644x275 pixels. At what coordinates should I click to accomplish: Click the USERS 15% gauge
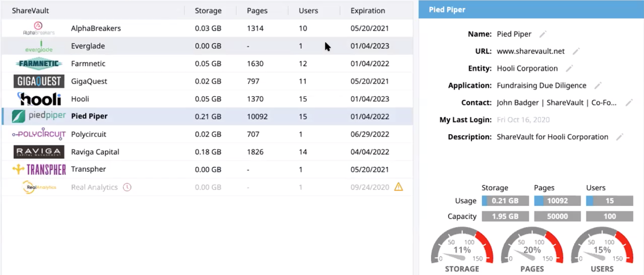point(602,249)
